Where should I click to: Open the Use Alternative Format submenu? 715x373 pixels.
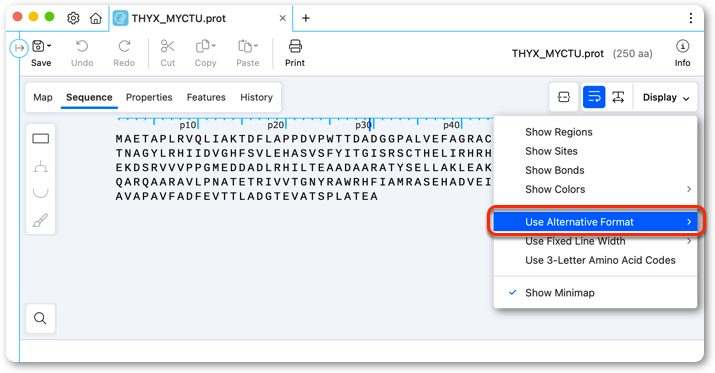[596, 222]
